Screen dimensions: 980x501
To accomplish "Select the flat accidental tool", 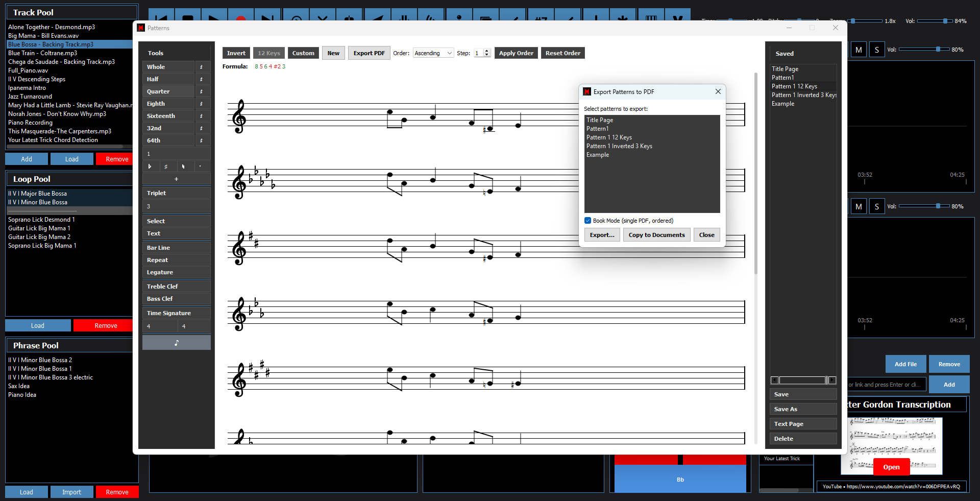I will click(x=150, y=166).
